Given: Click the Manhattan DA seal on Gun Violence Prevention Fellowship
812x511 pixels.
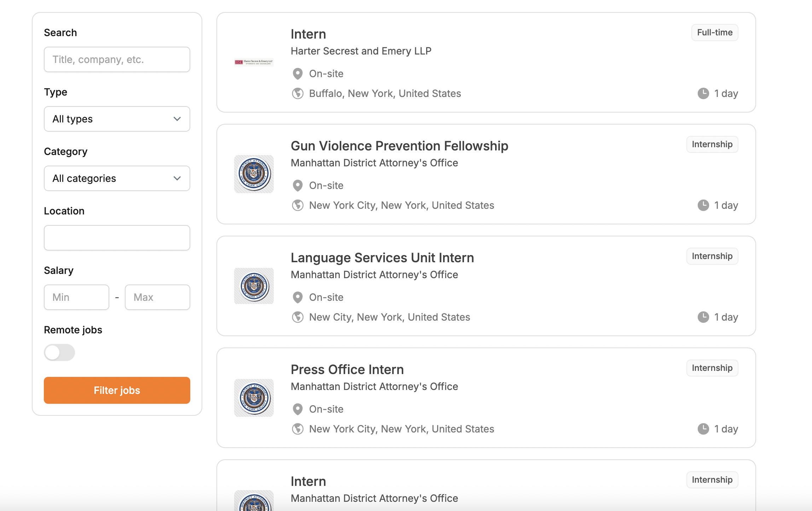Looking at the screenshot, I should tap(254, 174).
